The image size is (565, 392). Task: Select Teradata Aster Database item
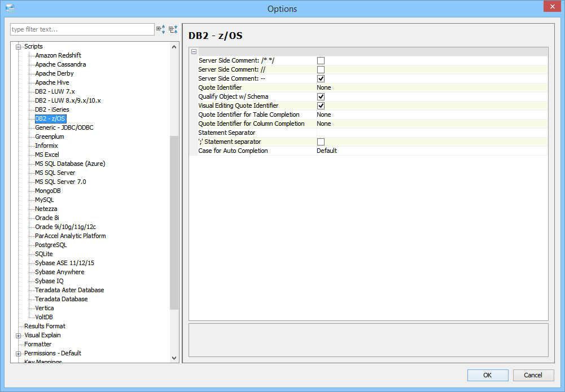pos(69,290)
